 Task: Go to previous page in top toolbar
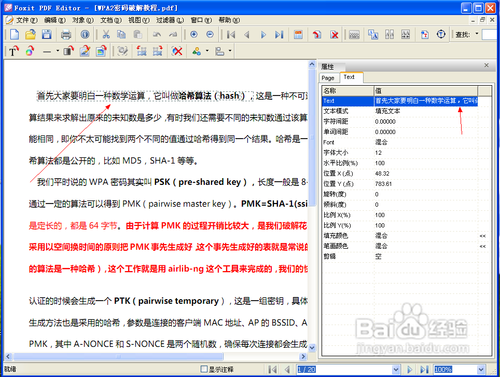[247, 34]
